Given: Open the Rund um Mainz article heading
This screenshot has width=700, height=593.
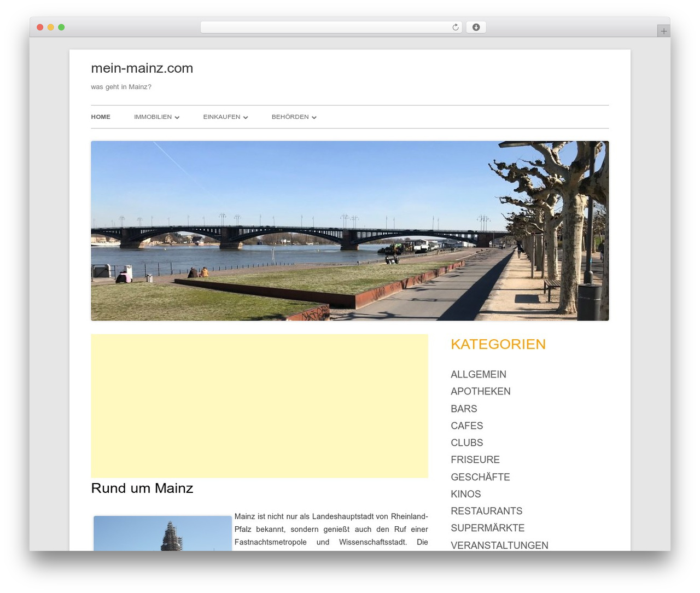Looking at the screenshot, I should (x=142, y=488).
